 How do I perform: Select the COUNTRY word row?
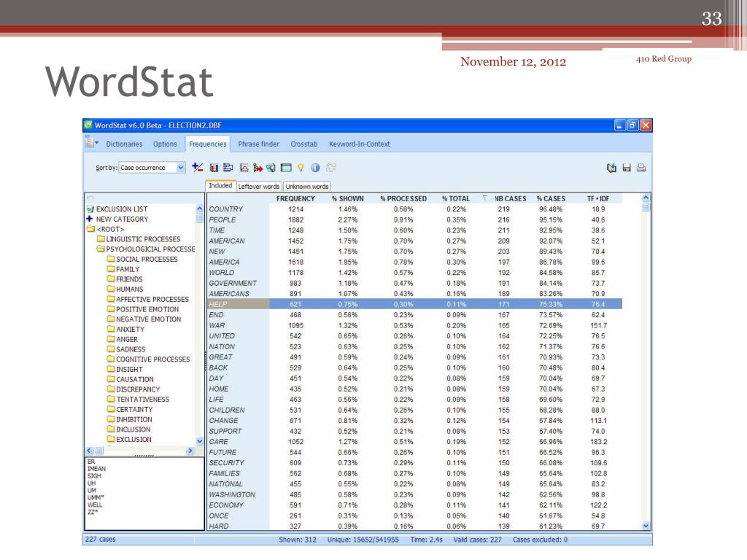point(414,209)
